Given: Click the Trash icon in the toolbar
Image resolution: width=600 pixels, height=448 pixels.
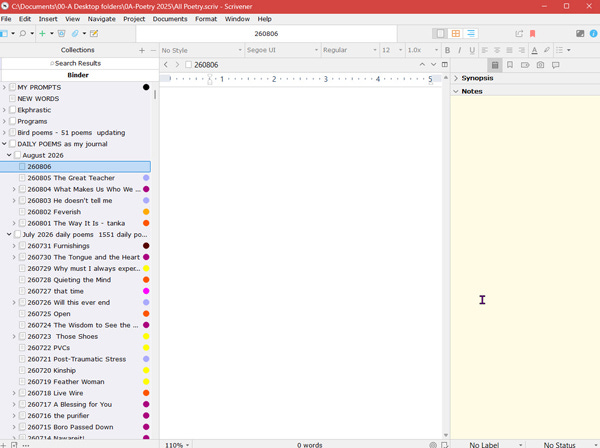Looking at the screenshot, I should point(61,34).
